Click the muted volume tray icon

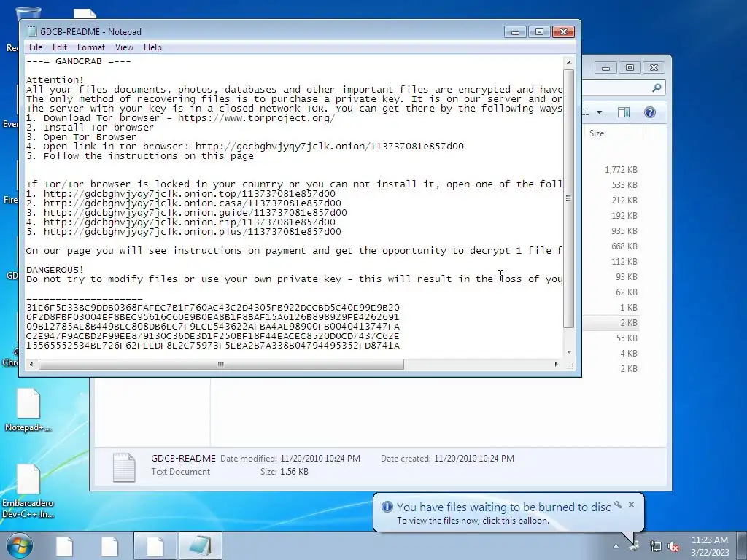point(673,546)
